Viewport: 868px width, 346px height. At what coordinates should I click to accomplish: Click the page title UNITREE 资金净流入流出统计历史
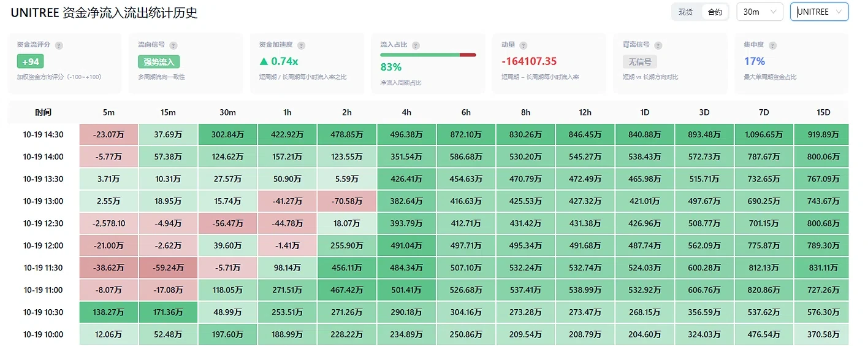click(104, 12)
